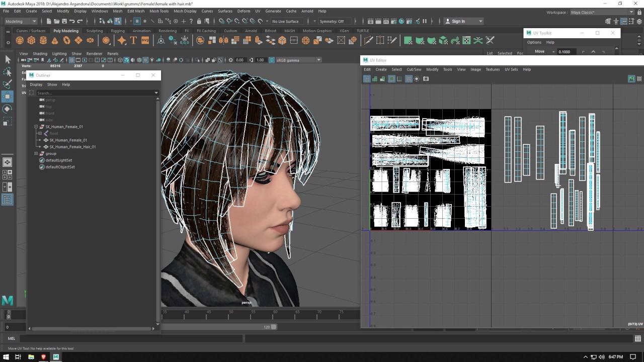Create polygon Type text with T icon

(x=133, y=40)
